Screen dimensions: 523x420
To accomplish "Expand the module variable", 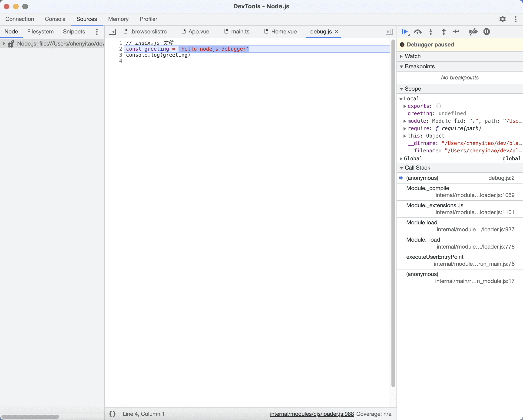I will [x=405, y=121].
